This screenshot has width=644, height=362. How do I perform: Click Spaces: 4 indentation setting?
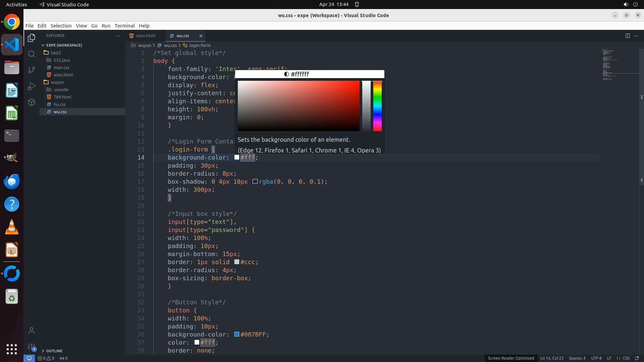coord(577,358)
